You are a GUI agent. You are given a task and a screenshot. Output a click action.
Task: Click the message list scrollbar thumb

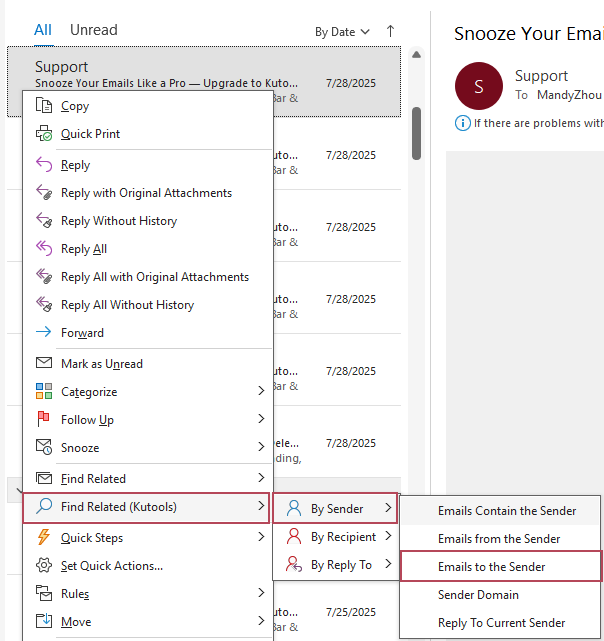click(x=416, y=133)
